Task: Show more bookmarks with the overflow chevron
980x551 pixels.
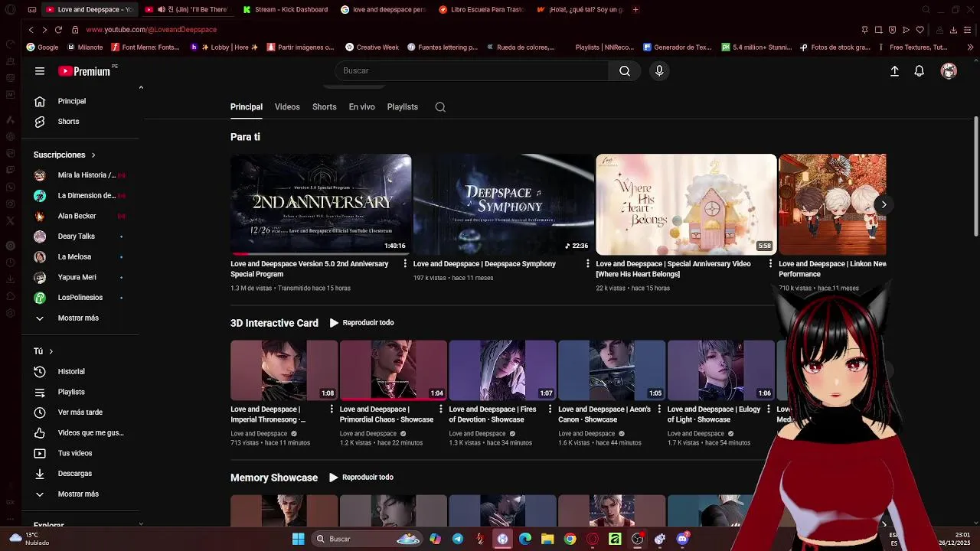Action: click(971, 47)
